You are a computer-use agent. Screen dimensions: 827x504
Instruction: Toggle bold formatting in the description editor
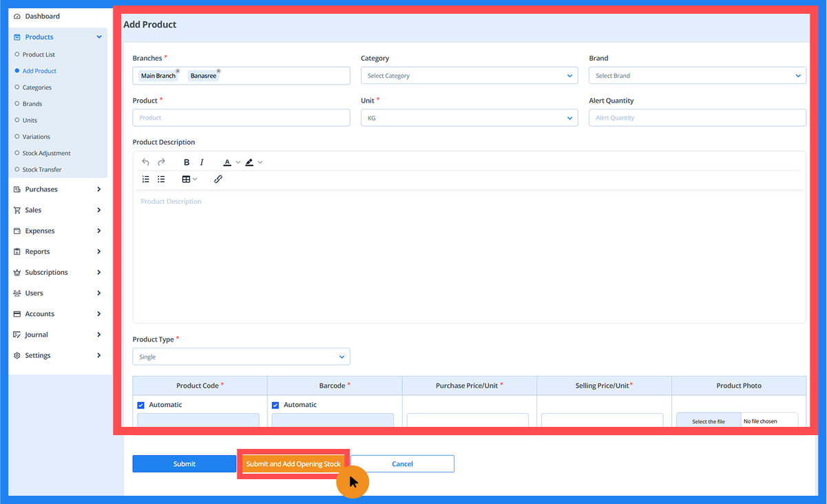point(187,162)
